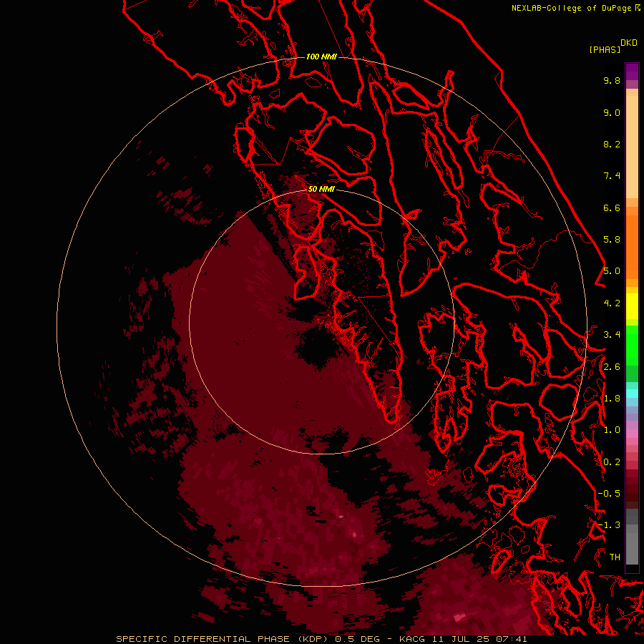
Task: Click the light peach segment of color bar
Action: coord(632,147)
